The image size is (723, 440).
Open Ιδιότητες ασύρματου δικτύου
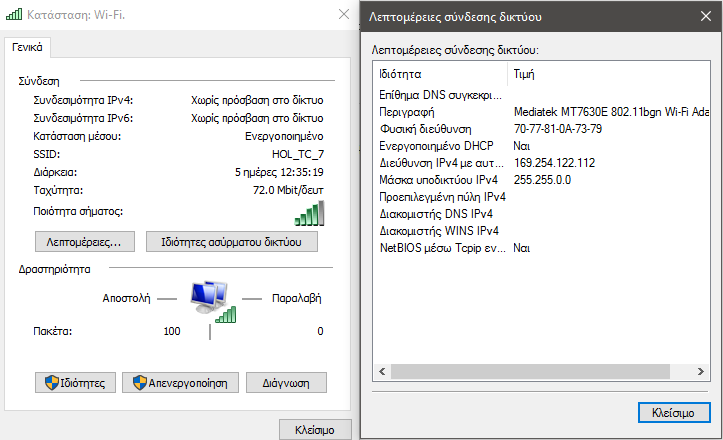tap(231, 242)
